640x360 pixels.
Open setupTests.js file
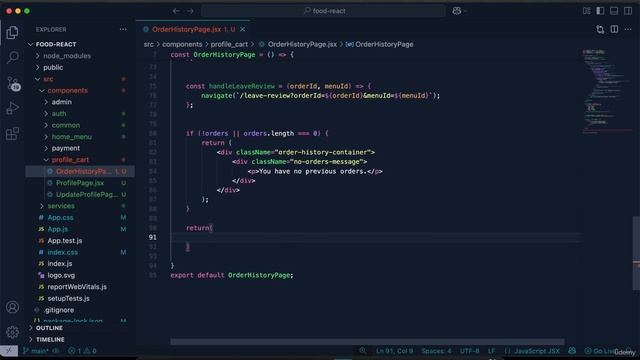click(x=80, y=298)
